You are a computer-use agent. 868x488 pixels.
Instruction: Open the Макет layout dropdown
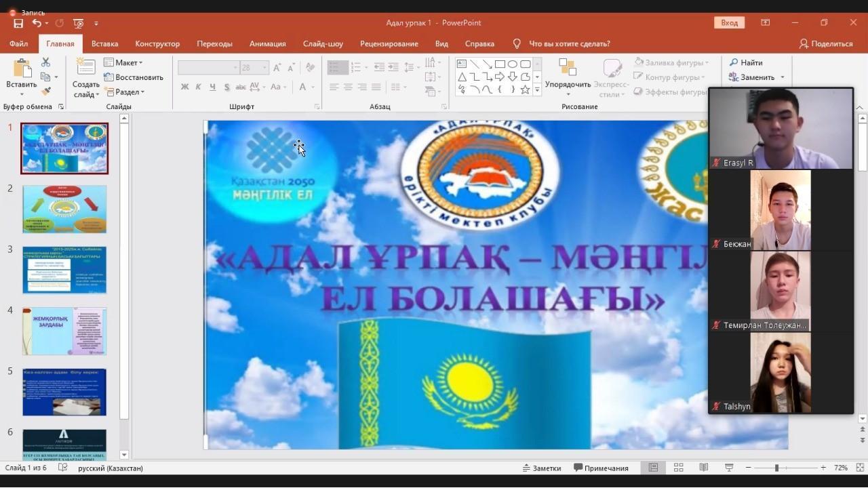point(123,62)
